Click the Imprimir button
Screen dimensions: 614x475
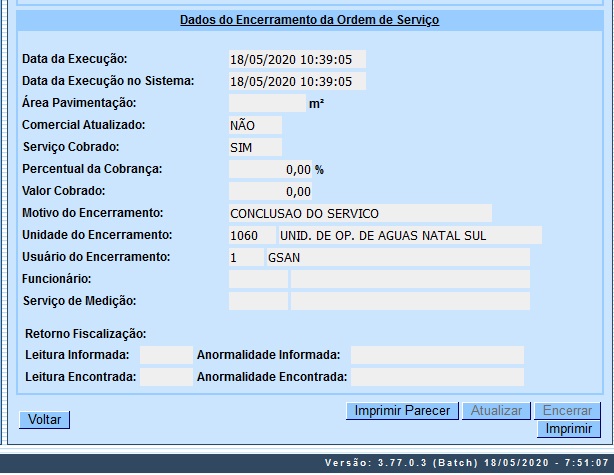tap(569, 429)
